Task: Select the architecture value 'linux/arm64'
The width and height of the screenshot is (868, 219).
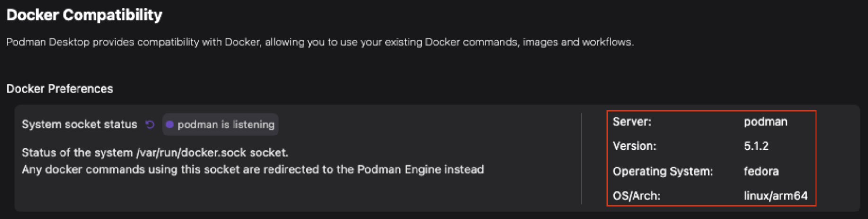Action: (x=775, y=196)
